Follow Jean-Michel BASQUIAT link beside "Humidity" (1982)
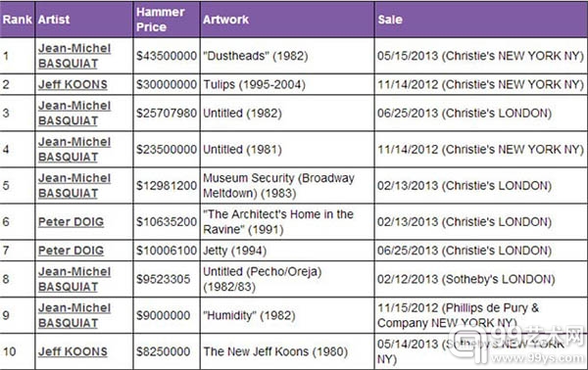 coord(74,315)
